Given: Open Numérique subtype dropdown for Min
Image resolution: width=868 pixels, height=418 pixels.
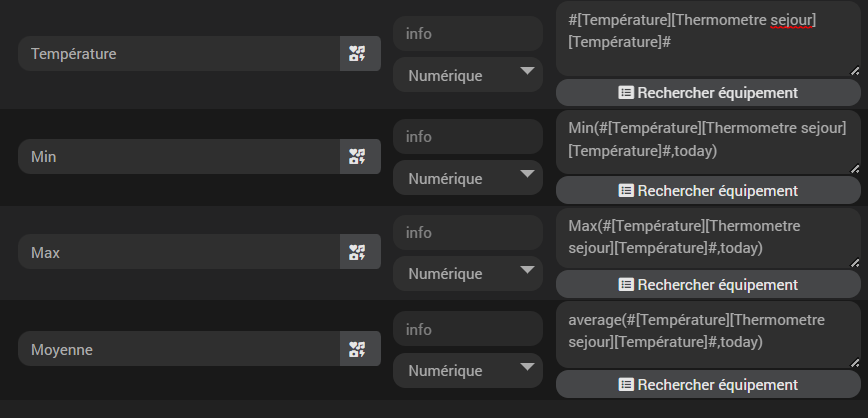Looking at the screenshot, I should (467, 178).
